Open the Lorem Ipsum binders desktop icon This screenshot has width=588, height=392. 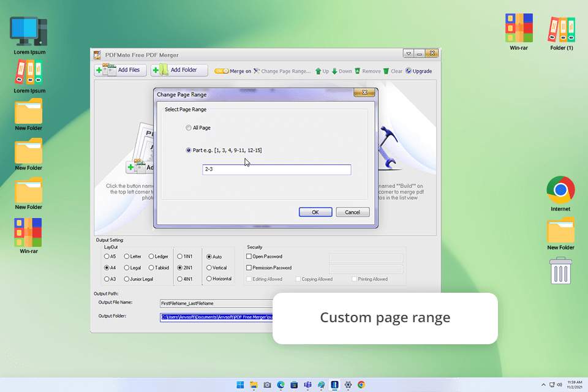pyautogui.click(x=29, y=73)
